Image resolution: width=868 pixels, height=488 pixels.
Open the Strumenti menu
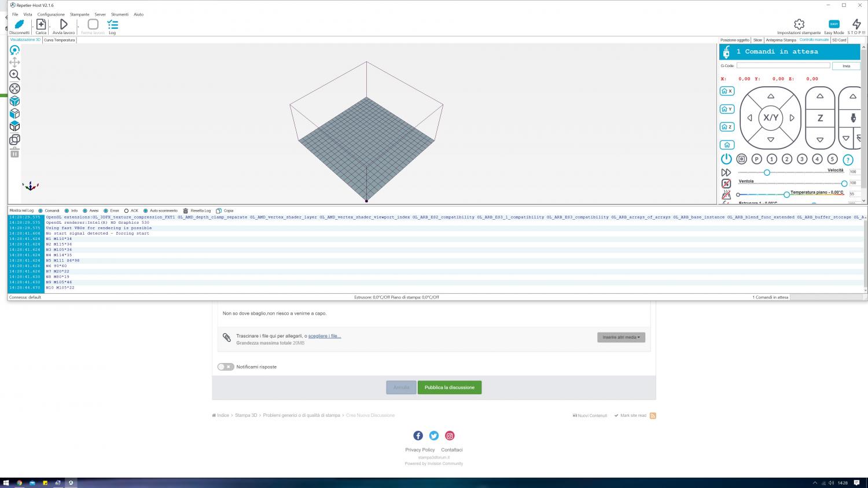pyautogui.click(x=120, y=14)
